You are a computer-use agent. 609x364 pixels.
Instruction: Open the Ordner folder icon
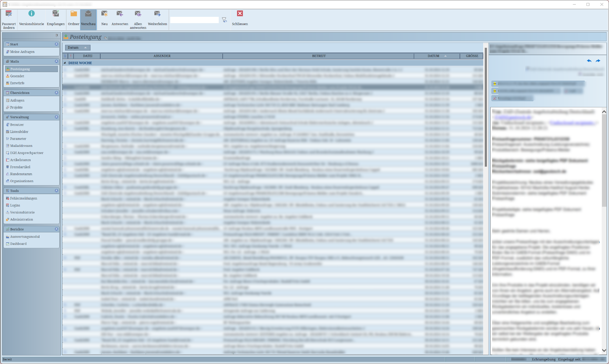tap(73, 14)
